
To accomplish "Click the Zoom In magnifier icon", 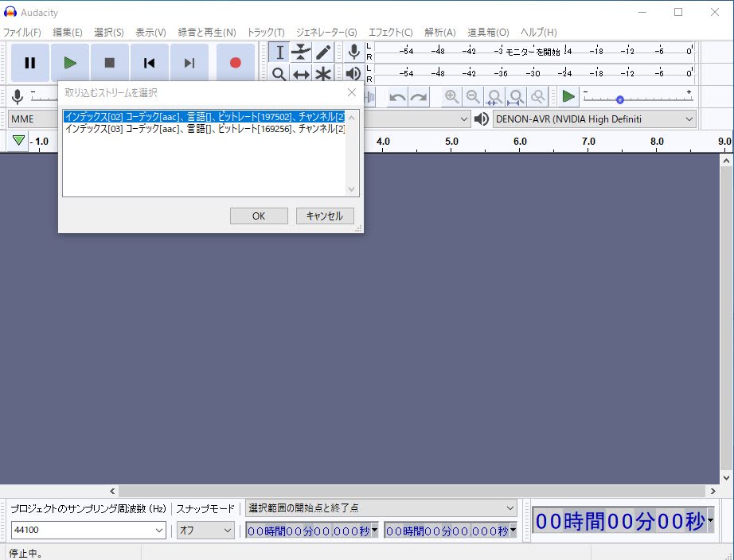I will (451, 97).
